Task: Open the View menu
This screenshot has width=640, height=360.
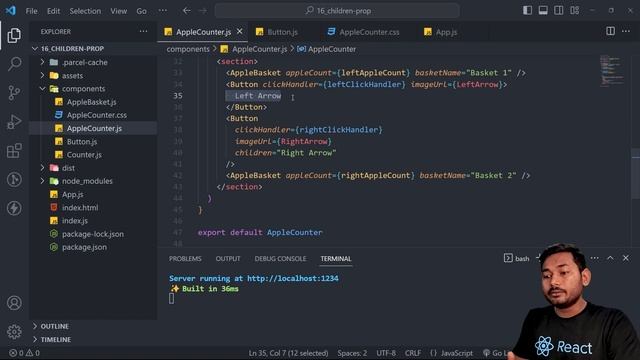Action: (118, 11)
